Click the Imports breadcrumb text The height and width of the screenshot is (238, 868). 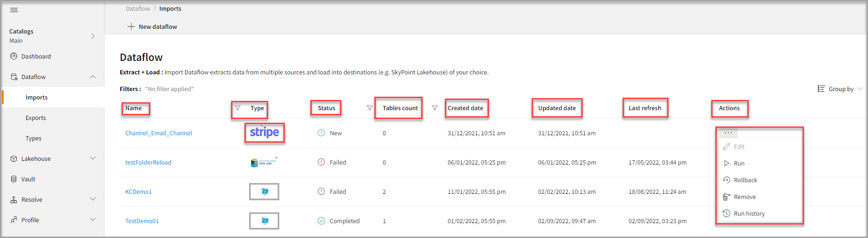pyautogui.click(x=170, y=8)
